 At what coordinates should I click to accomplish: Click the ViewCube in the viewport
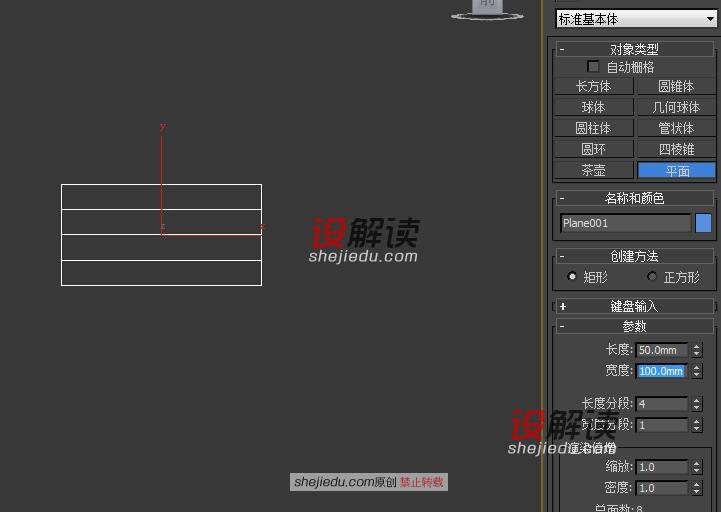[487, 9]
